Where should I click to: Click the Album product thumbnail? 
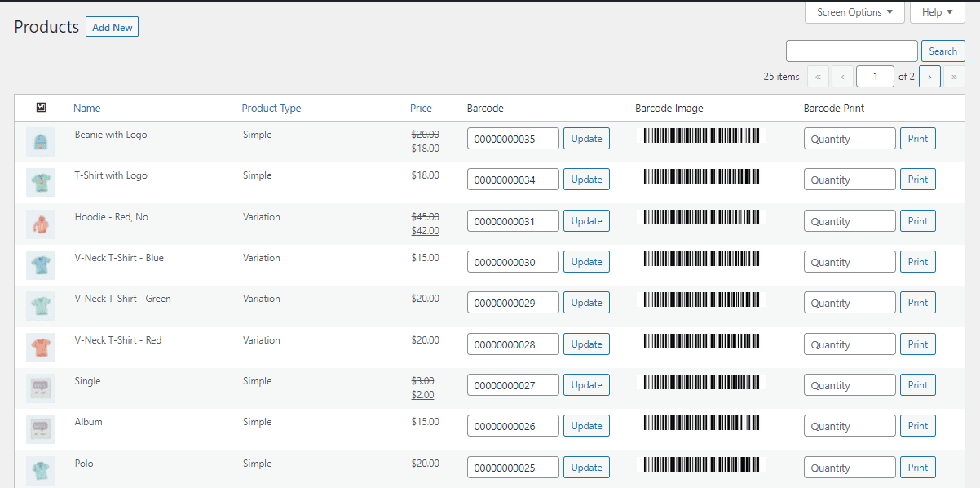pos(41,428)
